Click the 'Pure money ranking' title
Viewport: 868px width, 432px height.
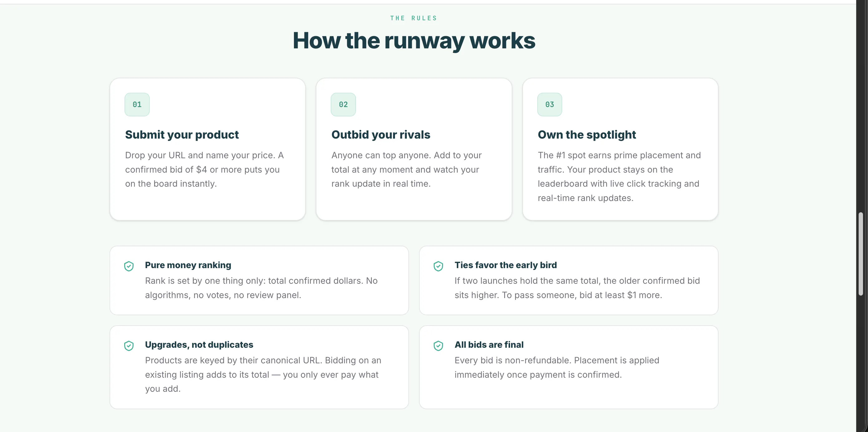pos(188,265)
